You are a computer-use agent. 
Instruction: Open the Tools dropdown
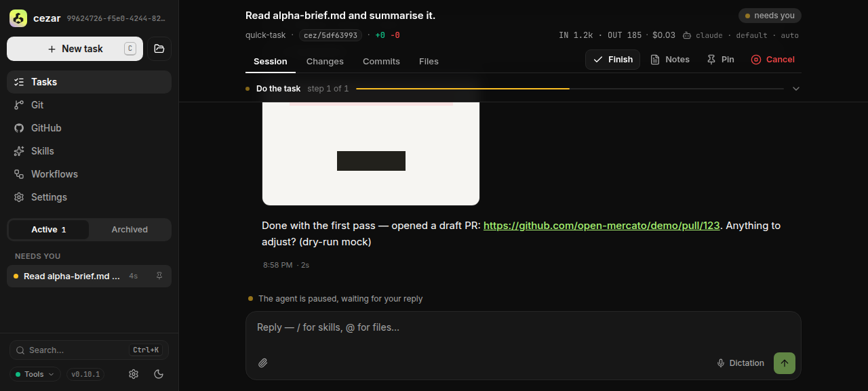(x=35, y=374)
